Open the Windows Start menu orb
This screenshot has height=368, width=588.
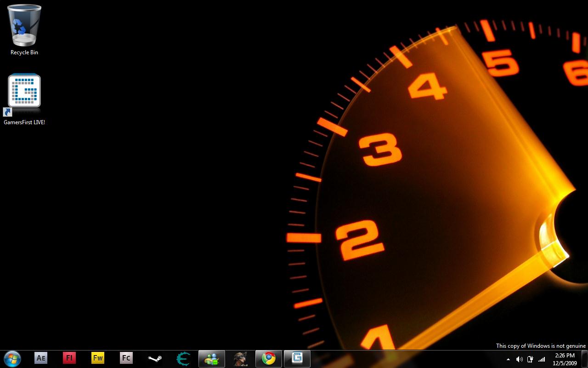(12, 359)
